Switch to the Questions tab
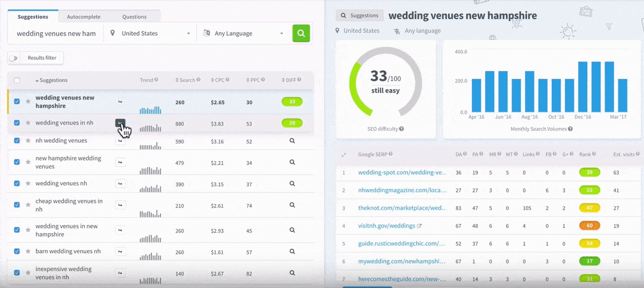The width and height of the screenshot is (644, 288). (x=134, y=17)
